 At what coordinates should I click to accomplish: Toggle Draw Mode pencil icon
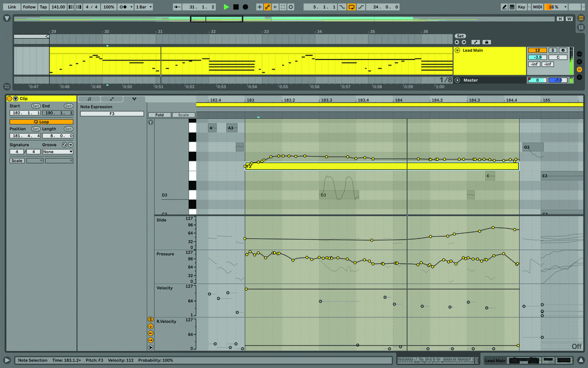[x=505, y=6]
